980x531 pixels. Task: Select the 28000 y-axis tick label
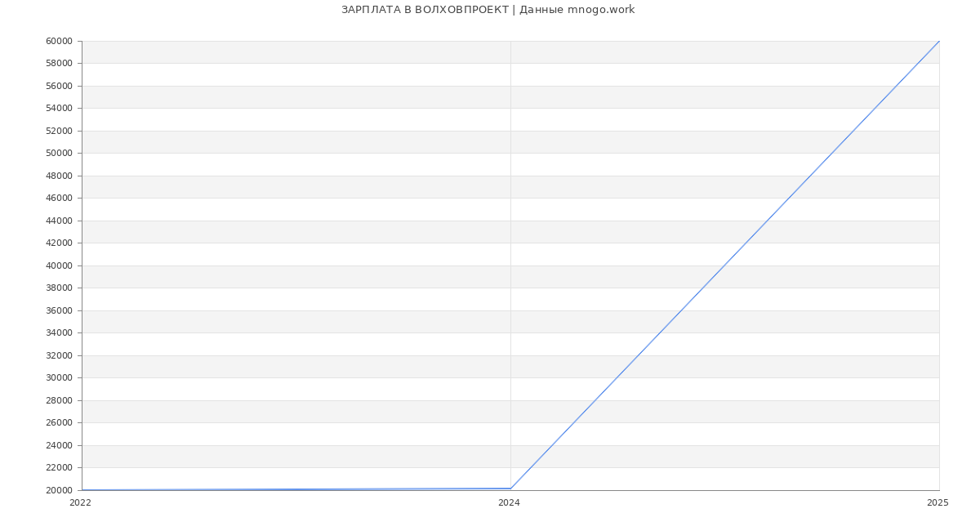[x=59, y=400]
